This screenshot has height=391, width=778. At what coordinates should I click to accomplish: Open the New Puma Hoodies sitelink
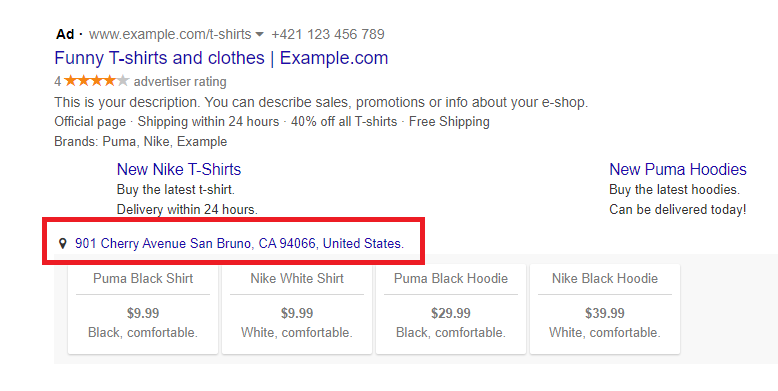click(x=678, y=169)
